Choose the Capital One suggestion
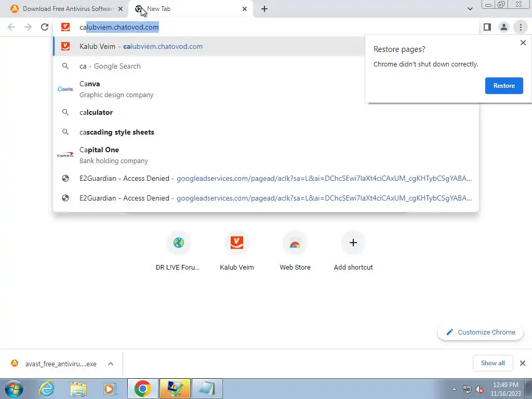The width and height of the screenshot is (532, 399). [x=266, y=155]
